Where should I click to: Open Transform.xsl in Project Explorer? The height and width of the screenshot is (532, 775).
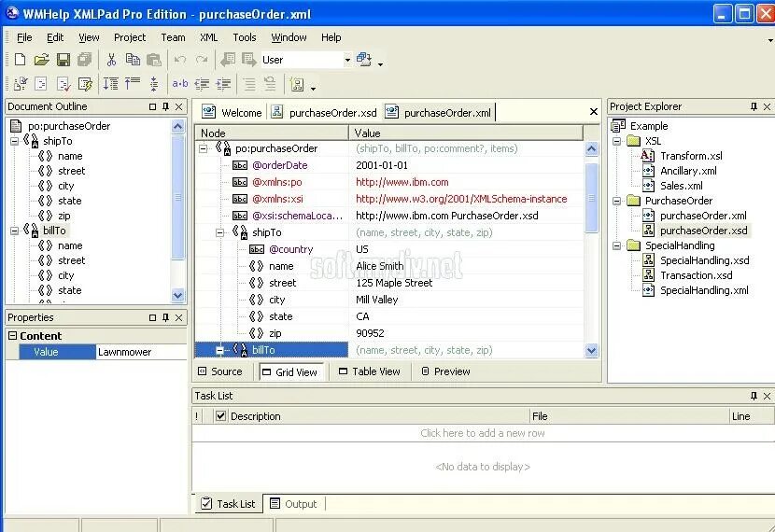tap(691, 156)
